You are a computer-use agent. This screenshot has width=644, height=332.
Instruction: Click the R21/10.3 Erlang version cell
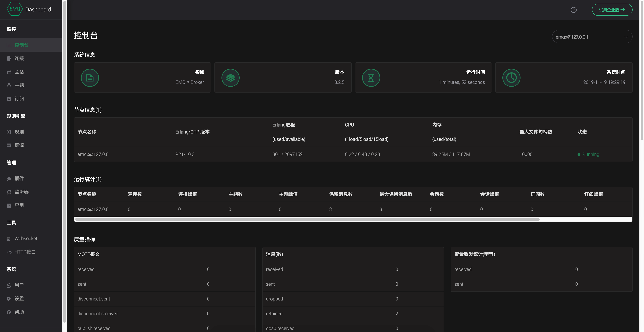(x=185, y=154)
